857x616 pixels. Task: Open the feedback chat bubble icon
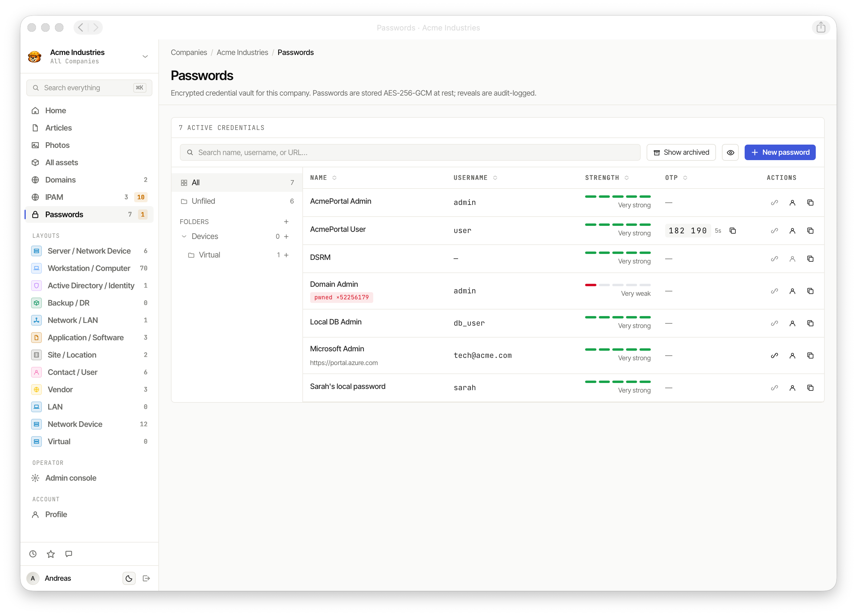pos(68,554)
